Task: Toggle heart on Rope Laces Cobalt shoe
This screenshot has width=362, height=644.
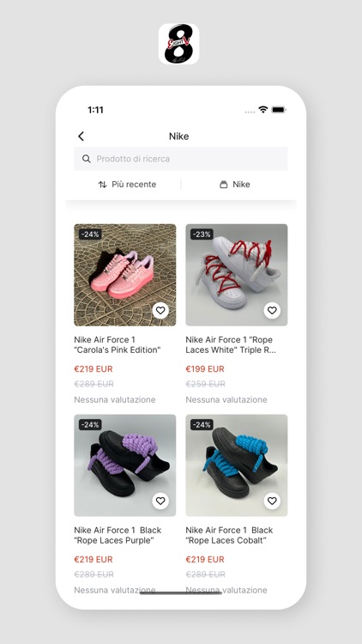Action: [x=272, y=501]
